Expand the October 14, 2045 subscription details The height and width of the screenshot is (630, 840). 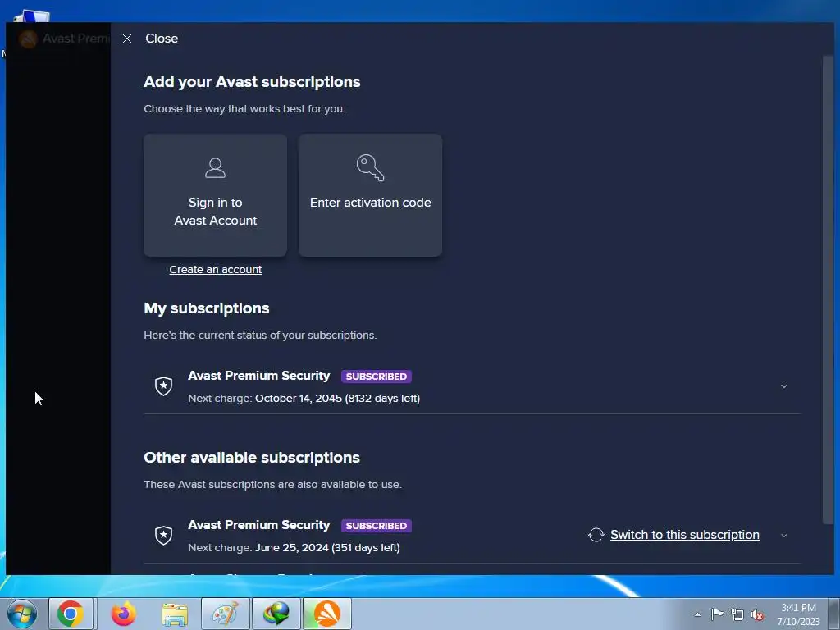click(x=783, y=386)
